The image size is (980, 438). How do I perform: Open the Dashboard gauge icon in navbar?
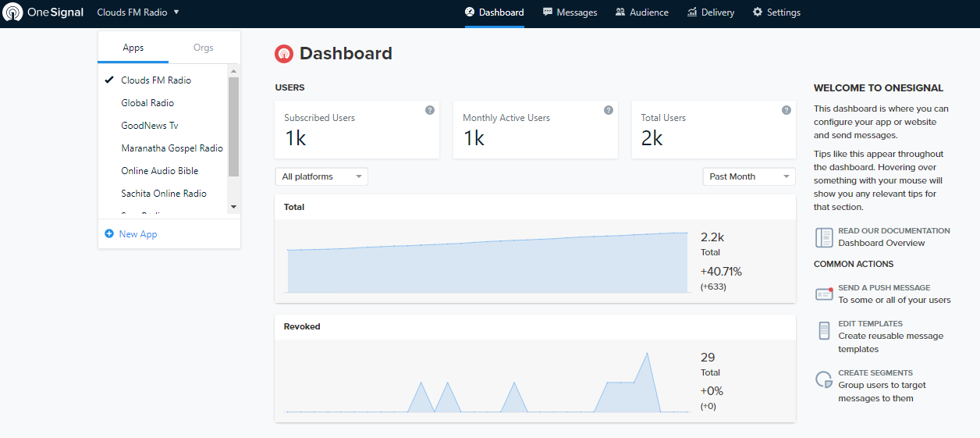pos(470,12)
